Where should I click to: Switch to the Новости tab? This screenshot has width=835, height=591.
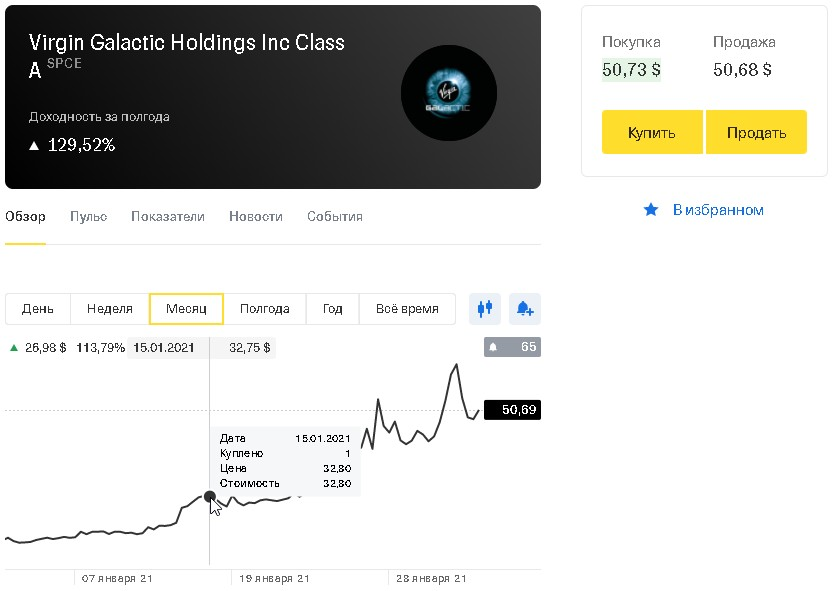pyautogui.click(x=256, y=216)
